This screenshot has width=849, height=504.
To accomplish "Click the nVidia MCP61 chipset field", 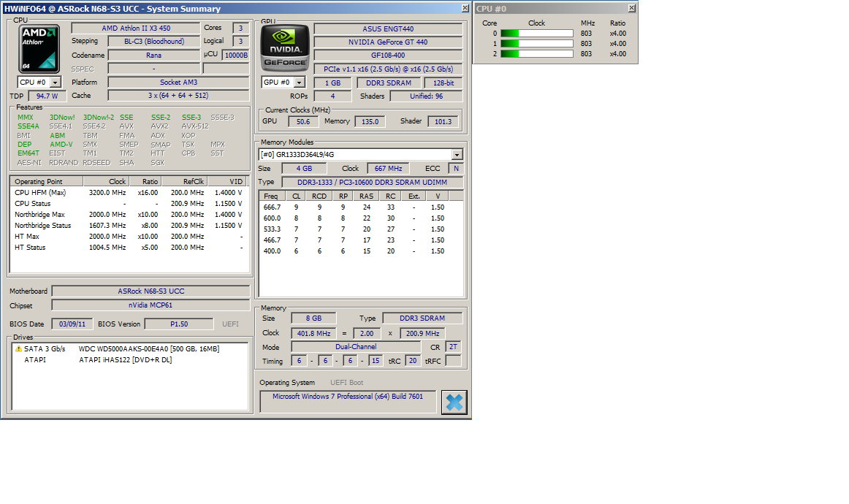I will click(x=151, y=305).
